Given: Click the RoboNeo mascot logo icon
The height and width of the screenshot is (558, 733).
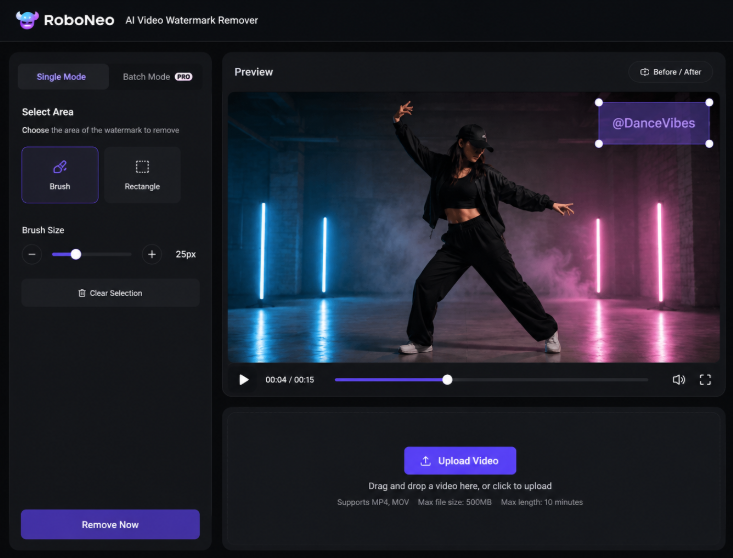Looking at the screenshot, I should pos(27,20).
